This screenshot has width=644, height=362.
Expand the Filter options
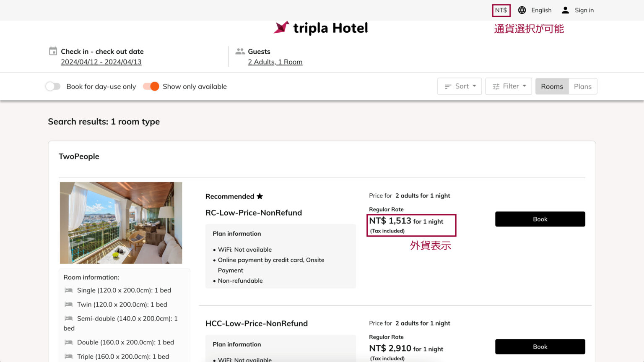(x=509, y=86)
